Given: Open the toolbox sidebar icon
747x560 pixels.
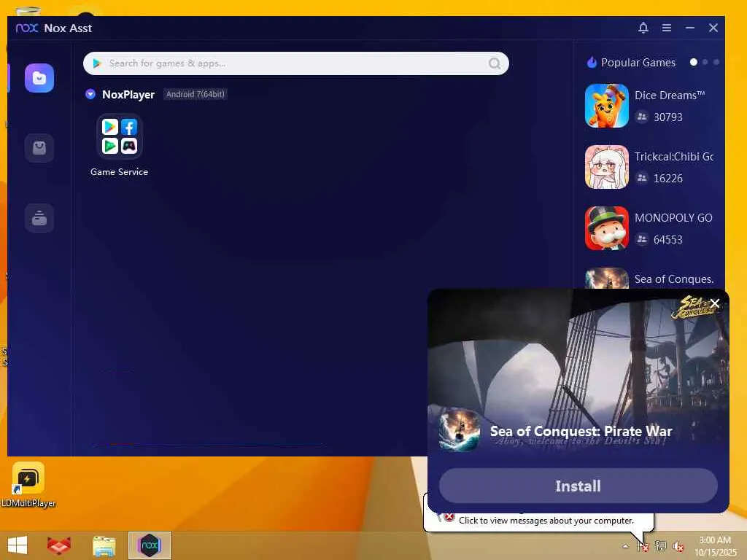Looking at the screenshot, I should (x=39, y=217).
